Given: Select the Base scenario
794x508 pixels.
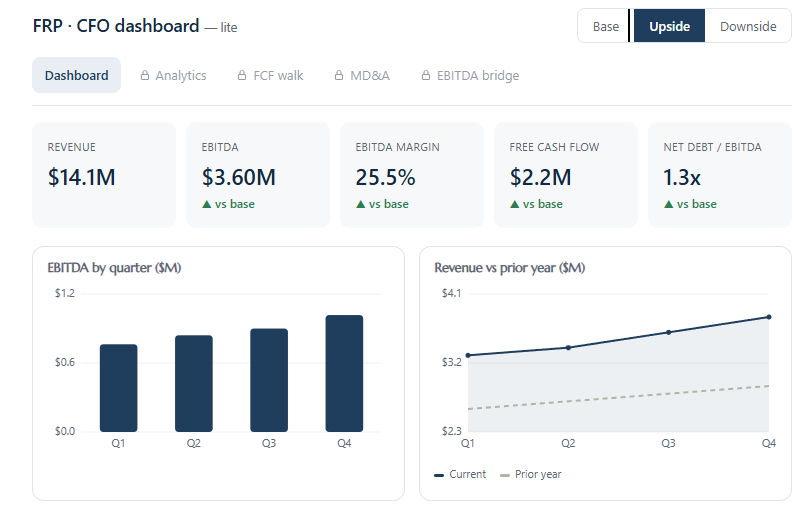Looking at the screenshot, I should pos(606,26).
